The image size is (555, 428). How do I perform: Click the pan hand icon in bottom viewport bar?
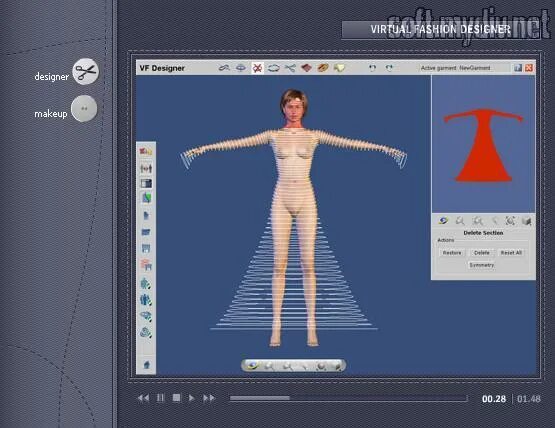pos(304,366)
